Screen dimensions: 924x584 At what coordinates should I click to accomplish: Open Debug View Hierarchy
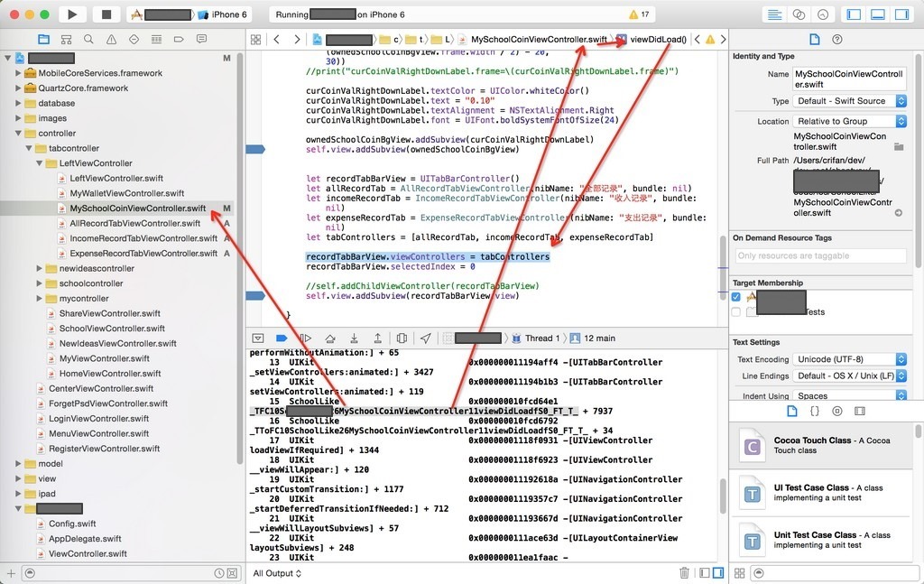point(402,338)
